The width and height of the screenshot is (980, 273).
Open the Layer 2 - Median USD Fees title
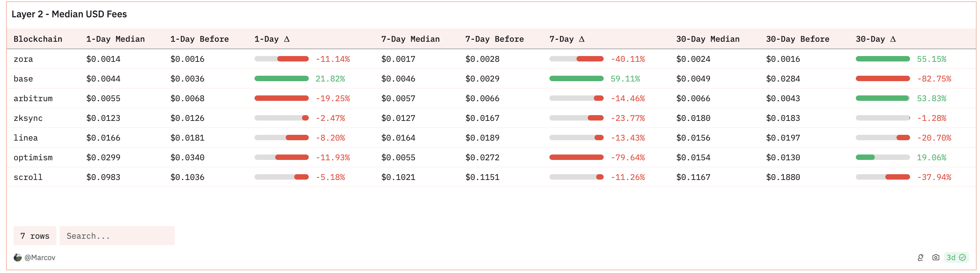tap(69, 14)
